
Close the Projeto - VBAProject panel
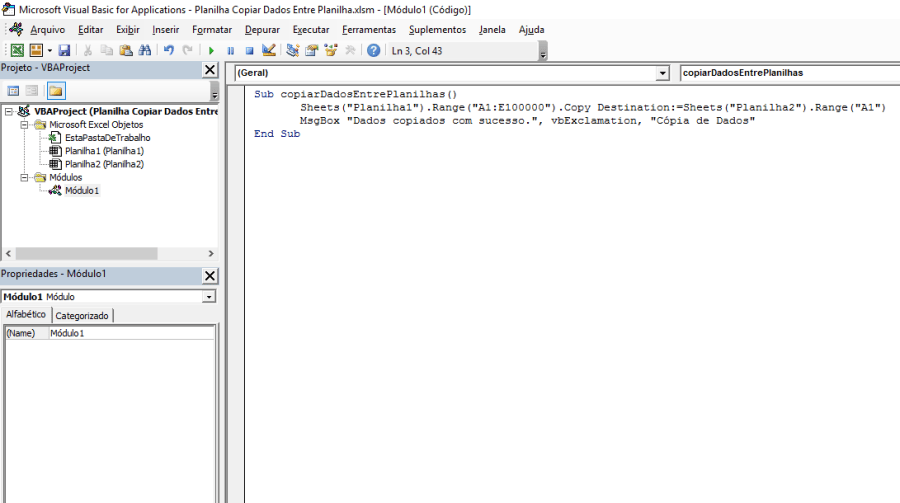pyautogui.click(x=210, y=70)
